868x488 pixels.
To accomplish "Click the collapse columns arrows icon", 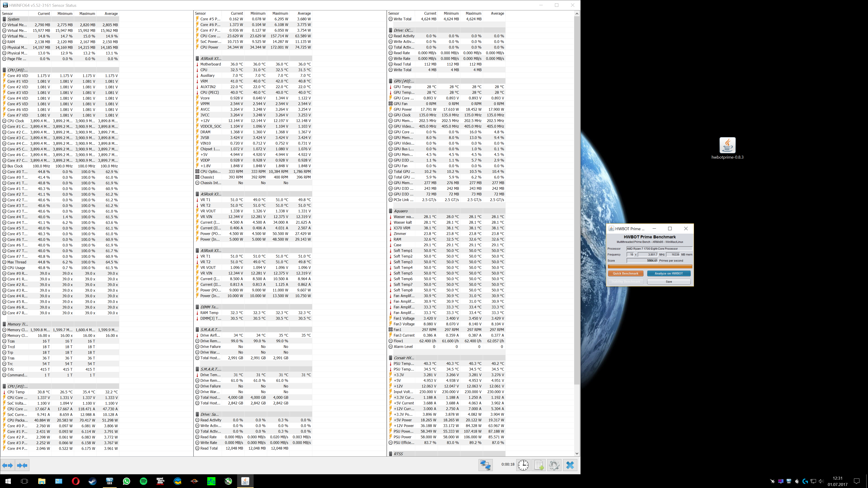I will tap(22, 465).
